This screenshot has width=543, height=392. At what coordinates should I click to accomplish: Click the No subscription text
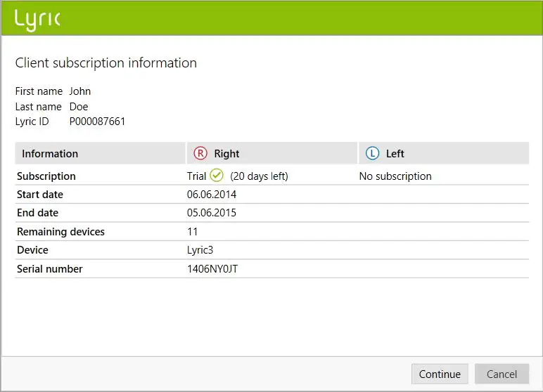(x=395, y=176)
